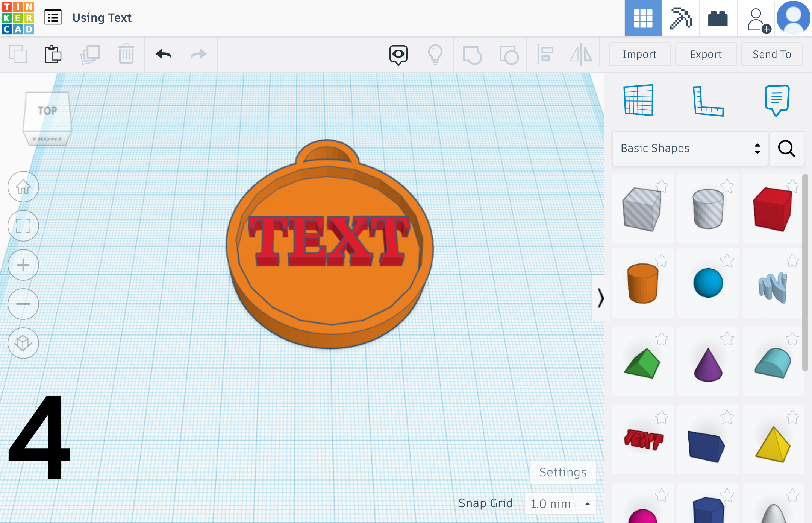Select the red TEXT object on the keychain
The width and height of the screenshot is (812, 523).
click(329, 241)
